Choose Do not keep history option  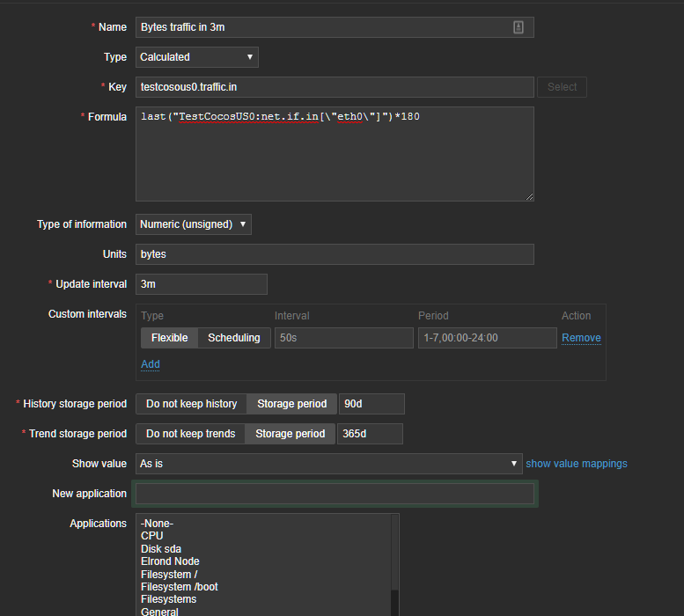(191, 404)
